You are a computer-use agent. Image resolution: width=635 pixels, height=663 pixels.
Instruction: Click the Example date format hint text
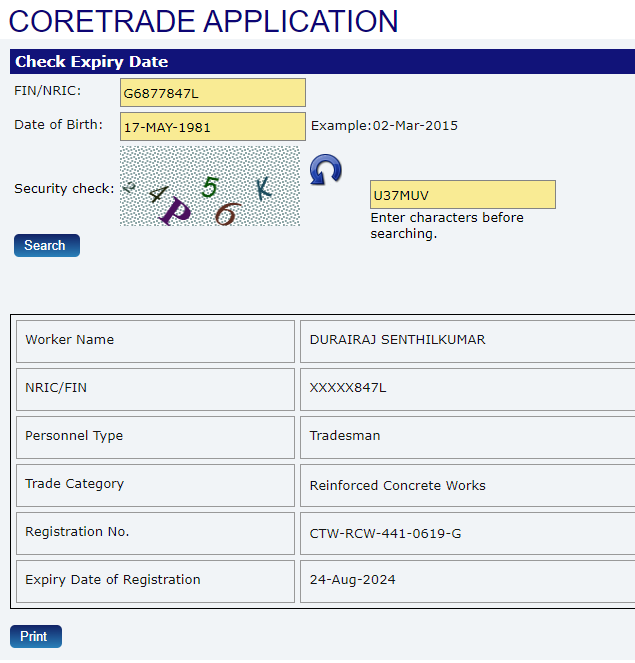(384, 126)
